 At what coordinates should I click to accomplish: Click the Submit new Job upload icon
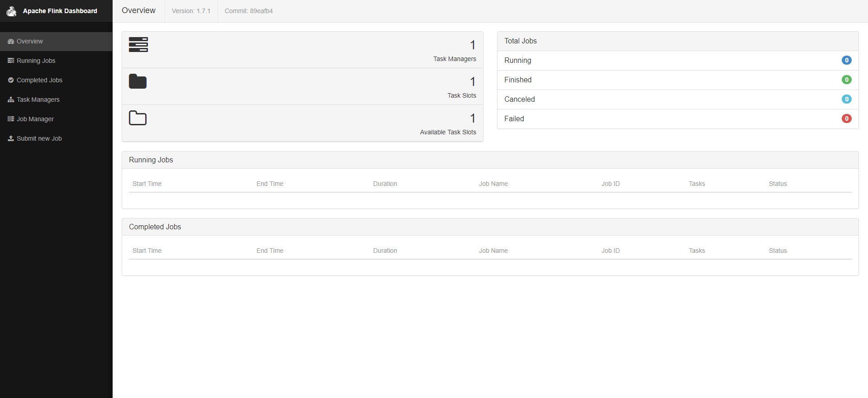[11, 138]
